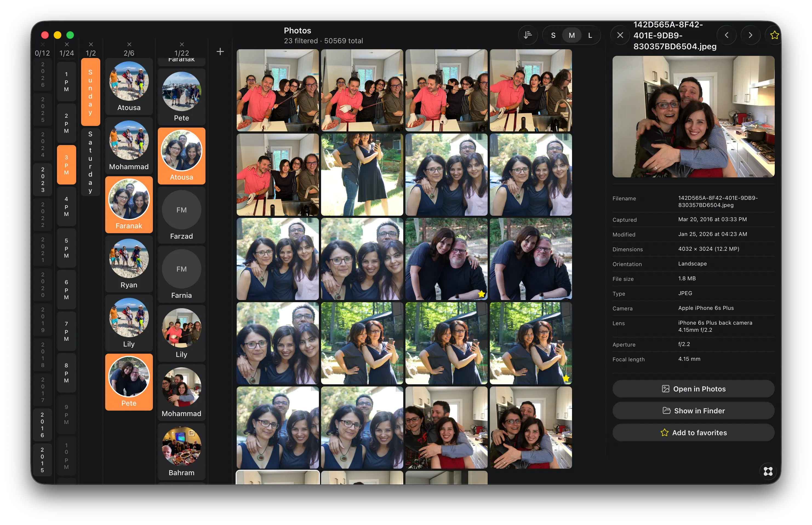
Task: Toggle the 2015 year filter
Action: (43, 460)
